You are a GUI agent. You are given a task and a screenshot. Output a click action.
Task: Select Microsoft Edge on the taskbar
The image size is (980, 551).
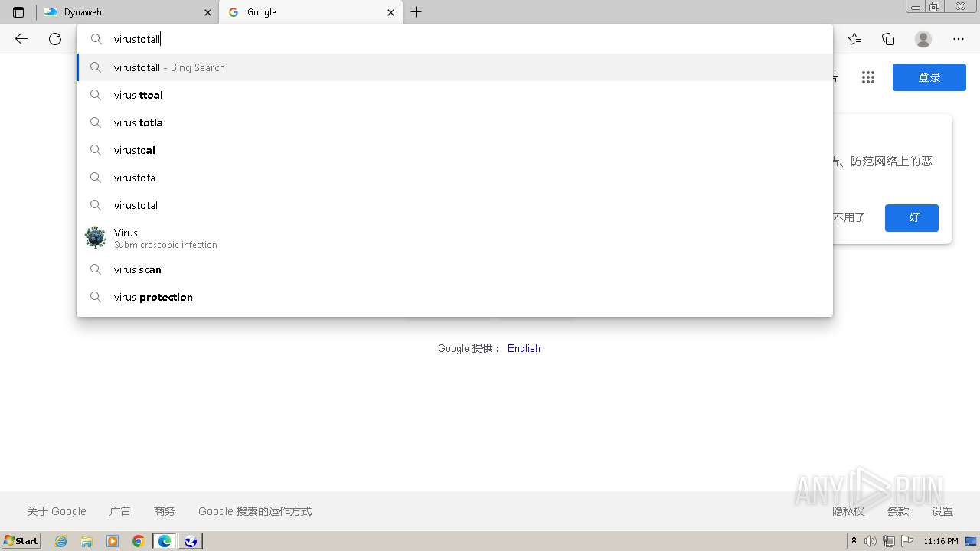point(165,541)
